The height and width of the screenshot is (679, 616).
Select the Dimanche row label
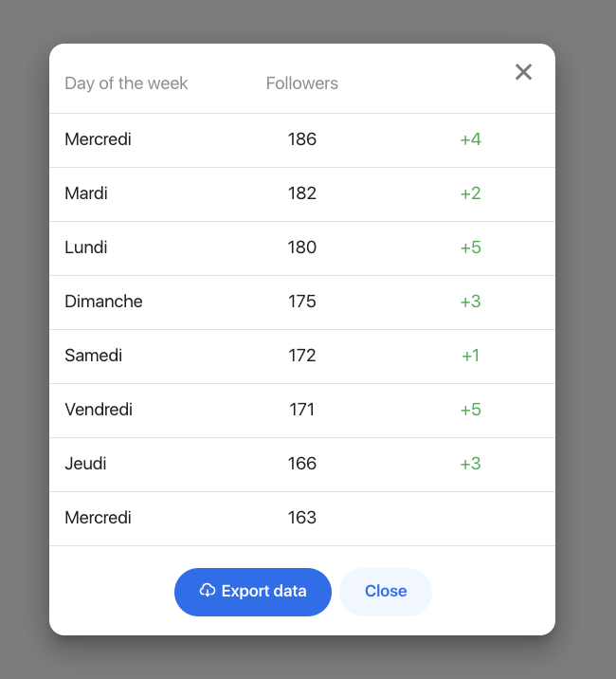pyautogui.click(x=103, y=302)
